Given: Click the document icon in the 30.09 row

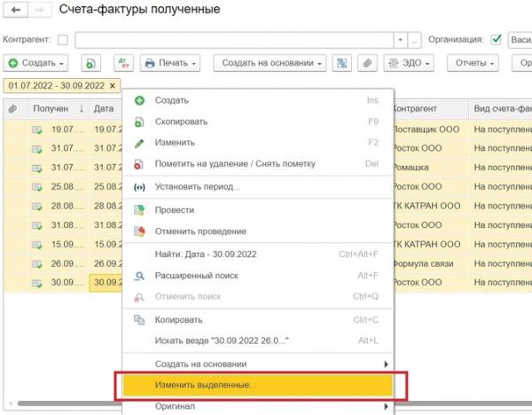Looking at the screenshot, I should click(37, 283).
